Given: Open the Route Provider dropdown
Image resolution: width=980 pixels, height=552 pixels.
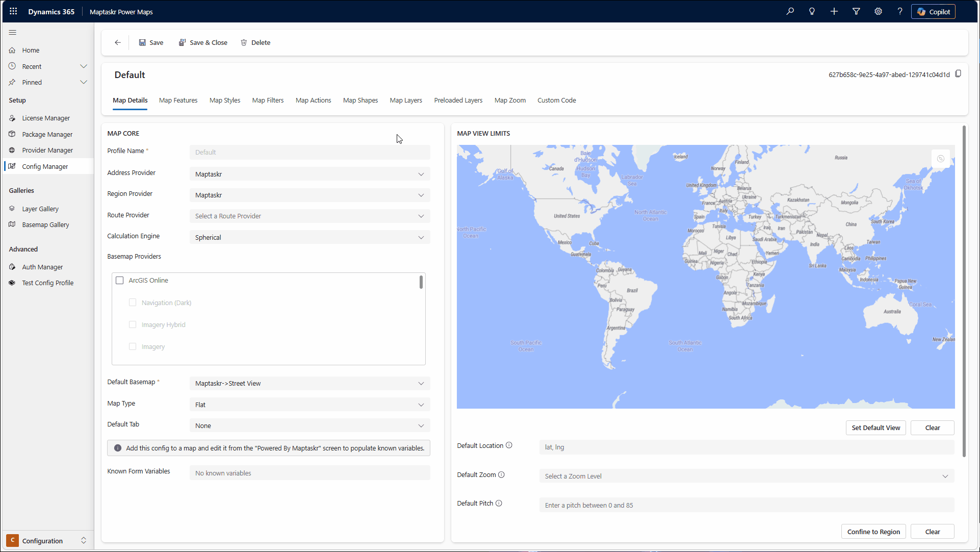Looking at the screenshot, I should point(310,216).
